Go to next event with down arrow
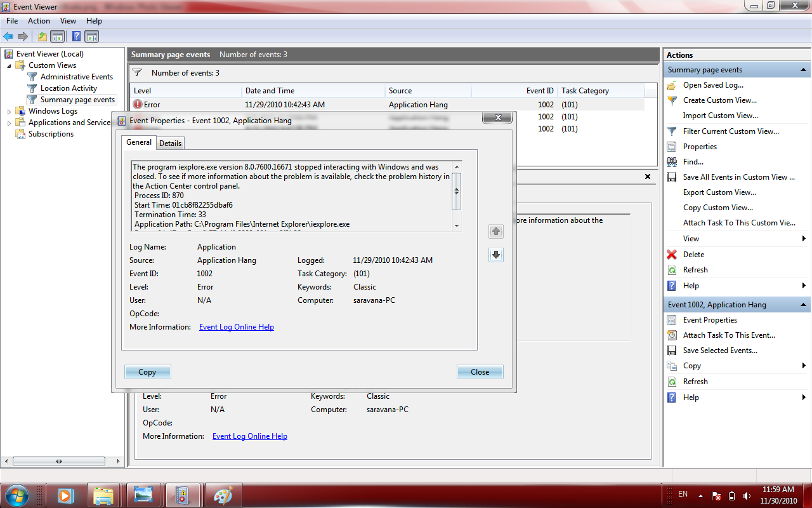Viewport: 812px width, 508px height. pos(496,255)
